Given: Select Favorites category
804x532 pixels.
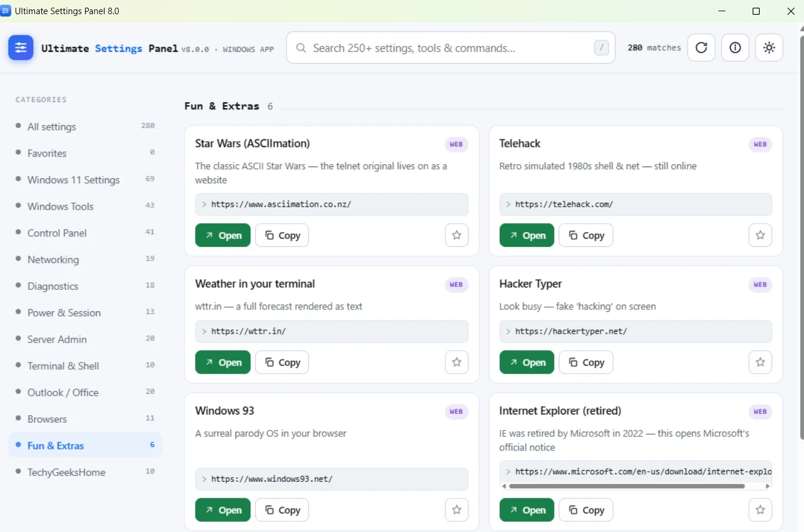Looking at the screenshot, I should (85, 153).
